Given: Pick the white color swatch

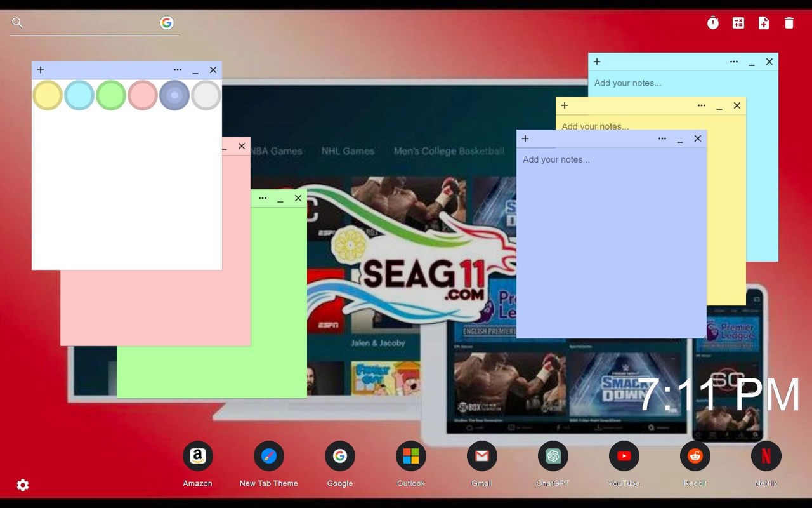Looking at the screenshot, I should pyautogui.click(x=206, y=95).
